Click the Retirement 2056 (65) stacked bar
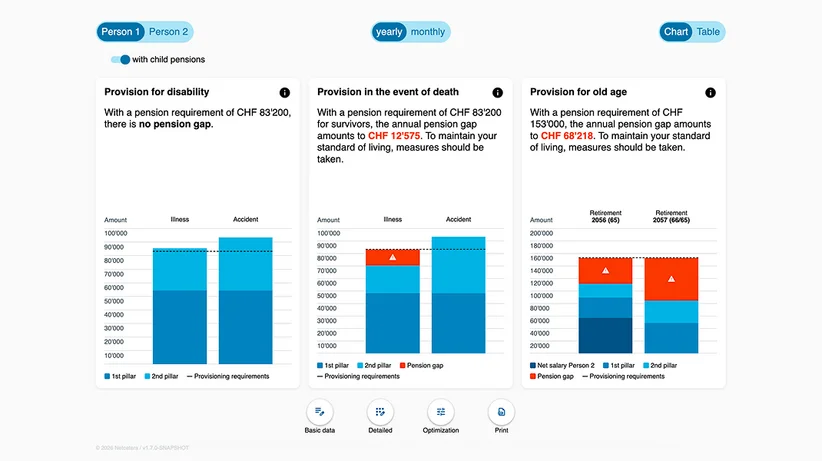 tap(605, 305)
